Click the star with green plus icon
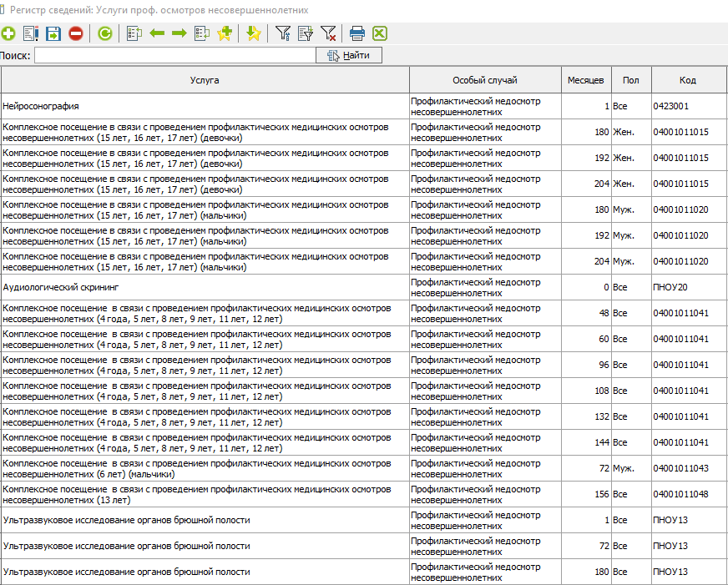 [224, 33]
